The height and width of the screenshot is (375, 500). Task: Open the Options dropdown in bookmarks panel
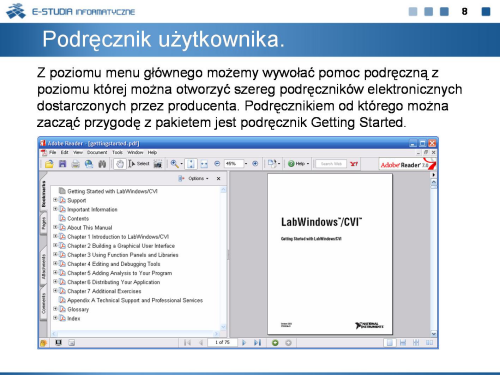tap(198, 178)
